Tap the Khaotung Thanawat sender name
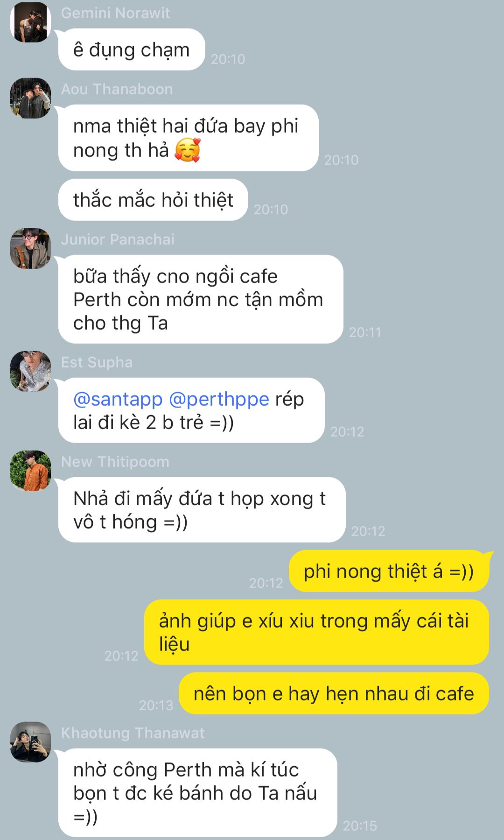This screenshot has width=504, height=840. 133,733
